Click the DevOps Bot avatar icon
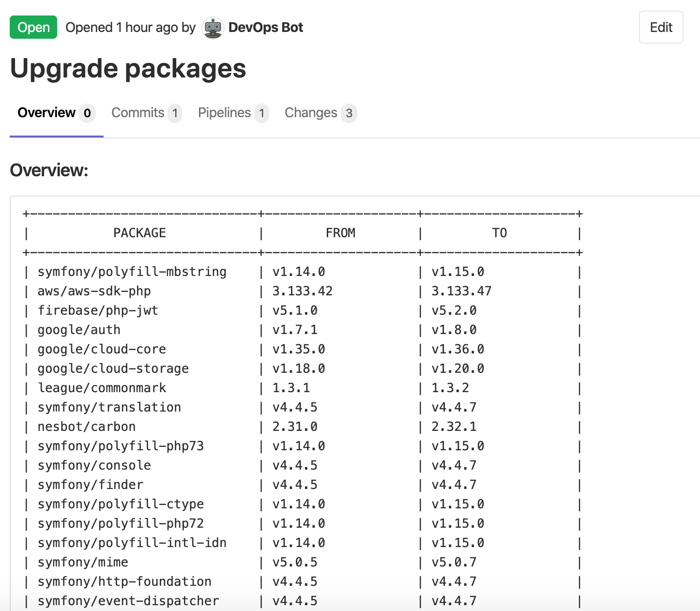Screen dimensions: 700x611 213,28
